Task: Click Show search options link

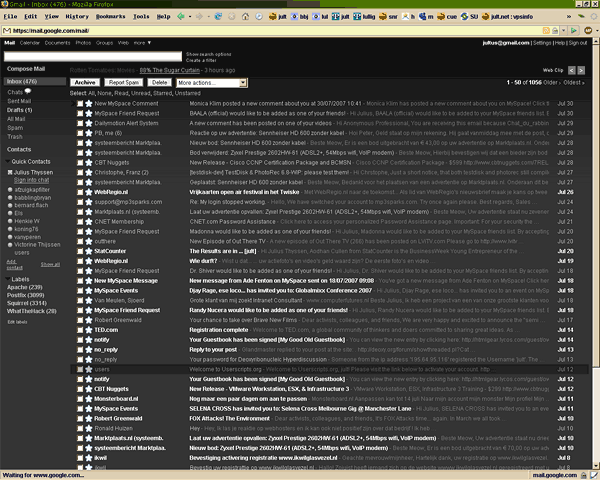Action: [209, 54]
